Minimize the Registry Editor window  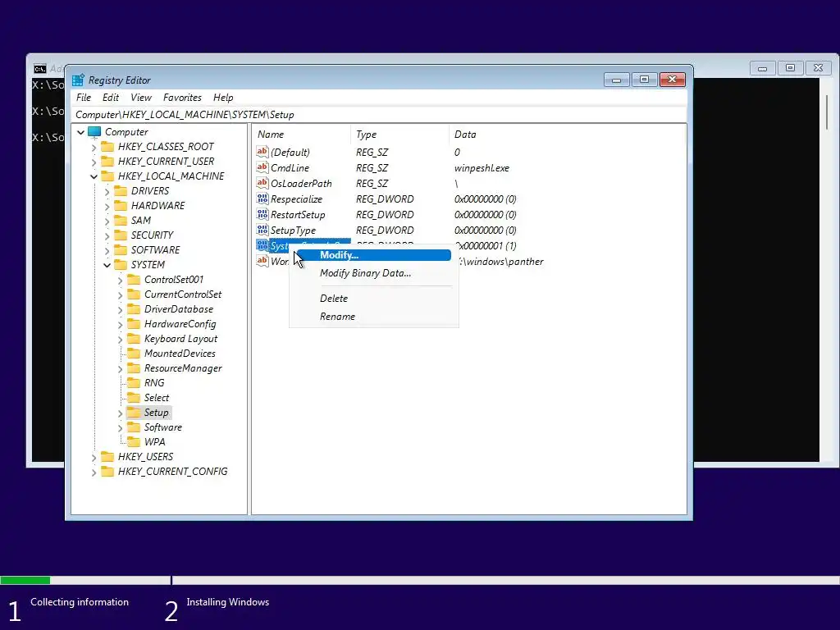click(x=616, y=80)
